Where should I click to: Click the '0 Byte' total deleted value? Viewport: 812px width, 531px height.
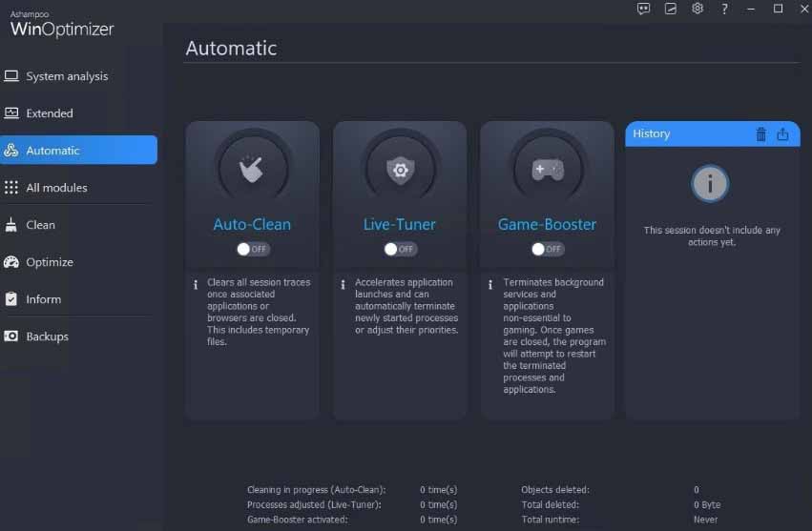point(707,504)
